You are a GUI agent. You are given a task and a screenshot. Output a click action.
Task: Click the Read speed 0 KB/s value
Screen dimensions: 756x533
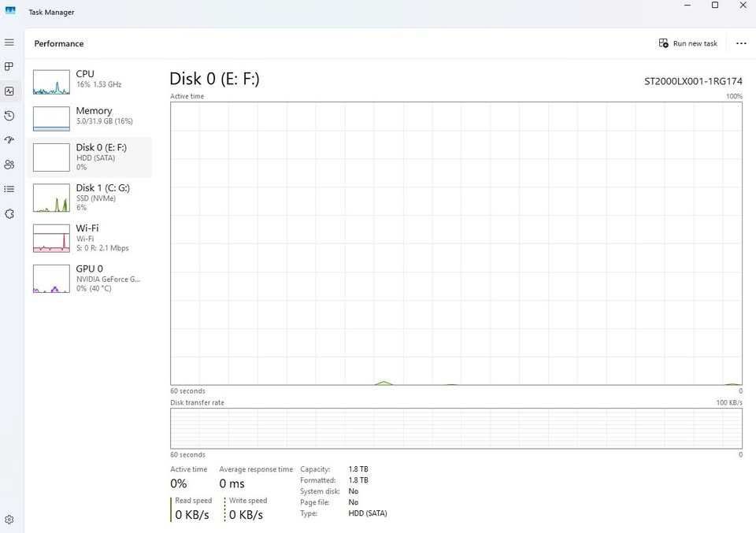pyautogui.click(x=192, y=515)
